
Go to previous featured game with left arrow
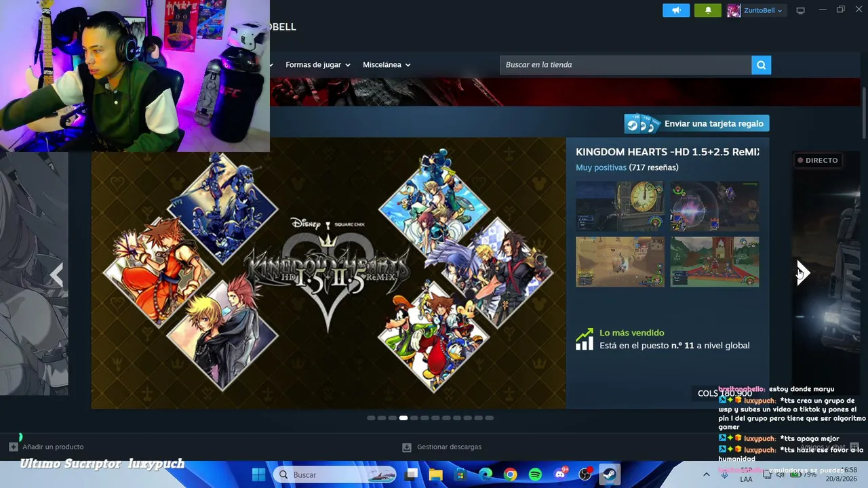(57, 275)
